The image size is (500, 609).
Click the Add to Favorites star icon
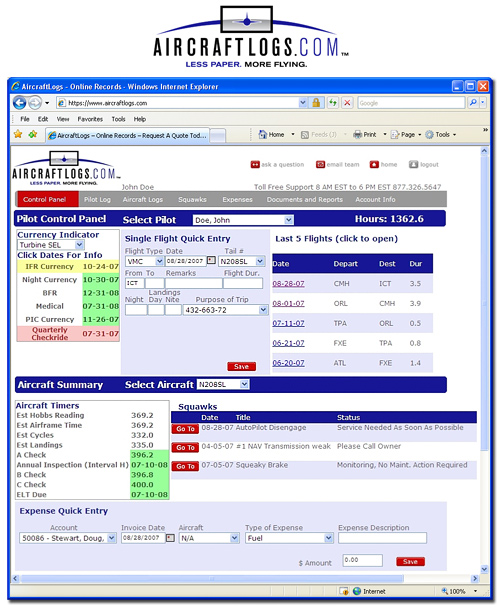(33, 134)
